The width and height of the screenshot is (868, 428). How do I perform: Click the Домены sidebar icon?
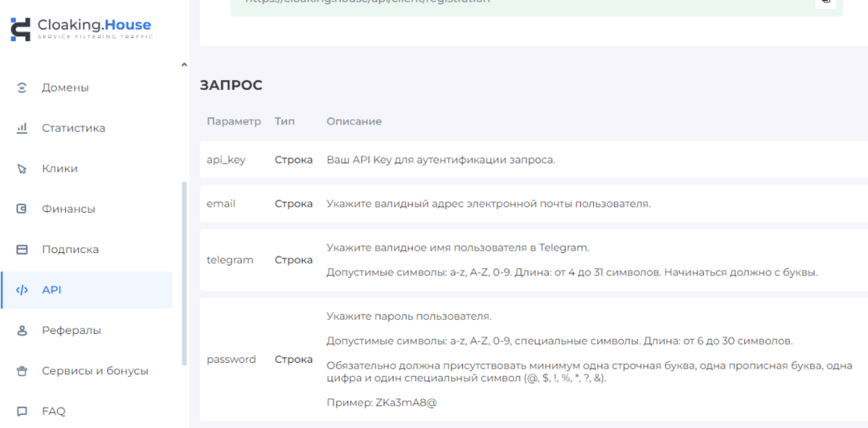23,88
